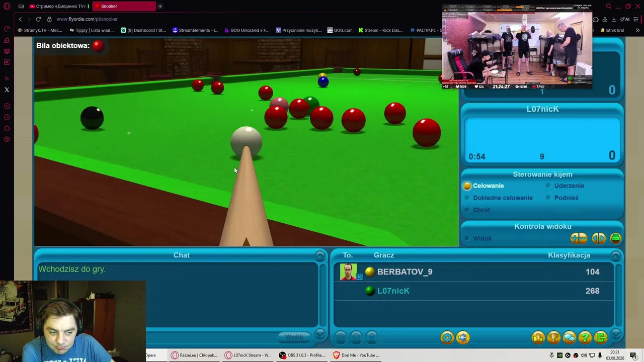Open the Strumyk.TV bookmark
This screenshot has width=644, height=362.
pyautogui.click(x=39, y=30)
